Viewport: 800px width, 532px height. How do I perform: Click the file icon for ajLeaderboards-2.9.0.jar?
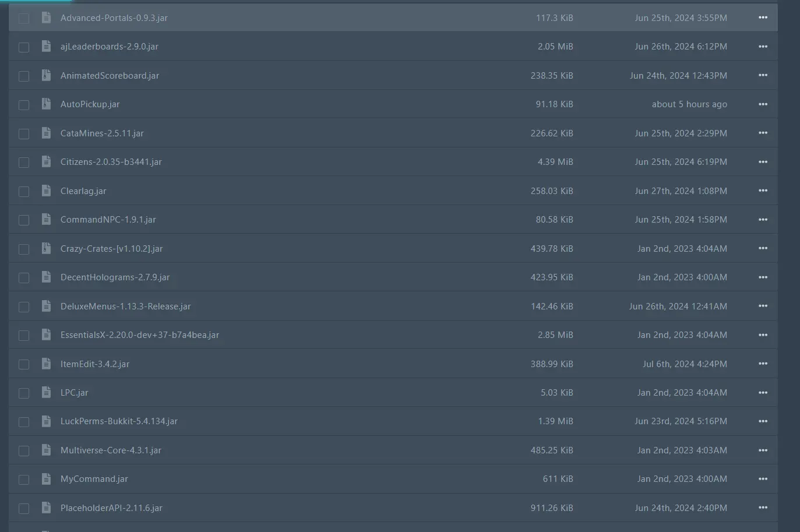(x=46, y=46)
